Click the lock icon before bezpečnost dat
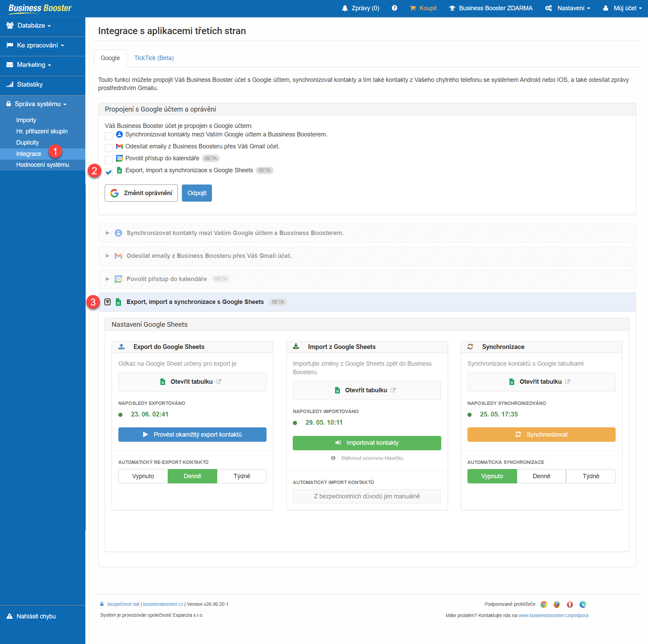Screen dimensions: 648x644 [x=102, y=604]
